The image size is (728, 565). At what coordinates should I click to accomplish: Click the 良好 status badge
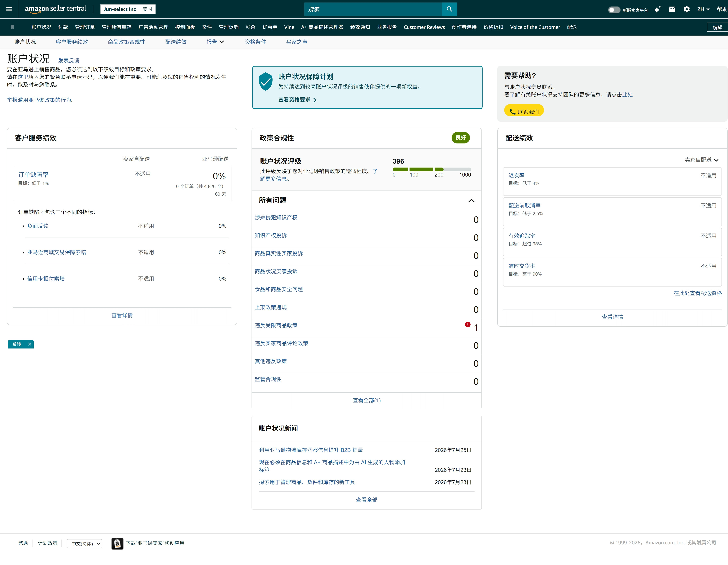(x=461, y=137)
